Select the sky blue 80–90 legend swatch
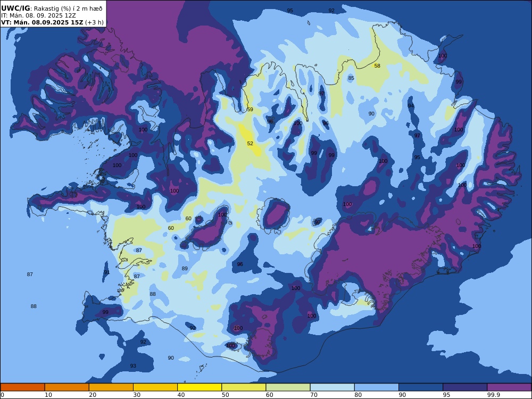The width and height of the screenshot is (532, 399). point(377,387)
